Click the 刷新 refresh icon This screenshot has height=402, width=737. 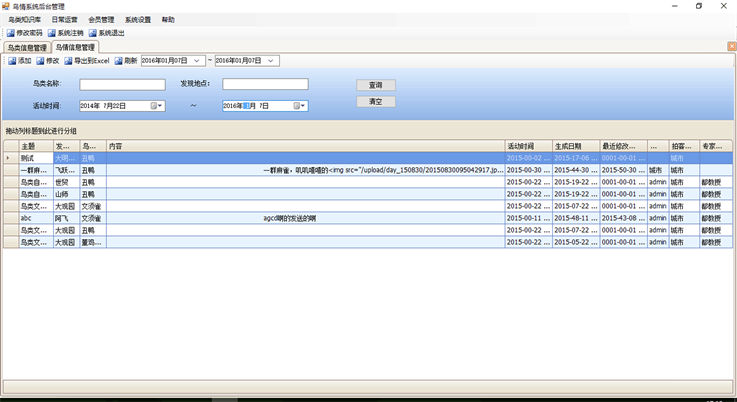click(x=119, y=61)
